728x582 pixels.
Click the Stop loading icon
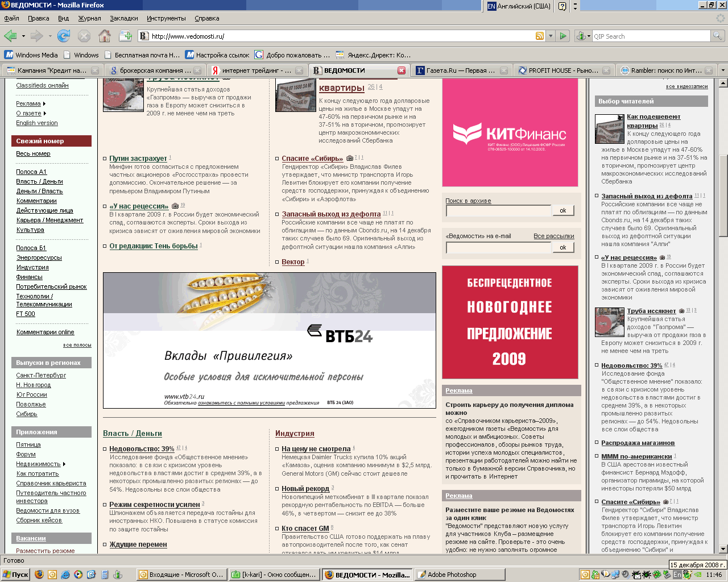84,36
